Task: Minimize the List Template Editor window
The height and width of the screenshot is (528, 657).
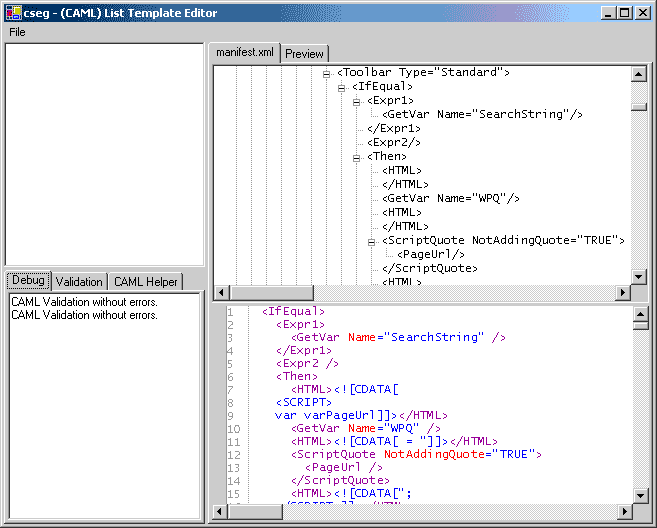Action: [x=608, y=13]
